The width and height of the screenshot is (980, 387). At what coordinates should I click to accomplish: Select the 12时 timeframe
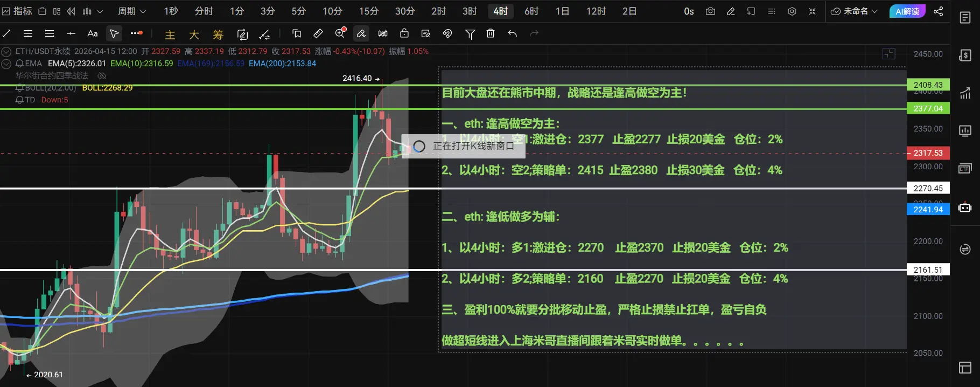click(x=596, y=11)
